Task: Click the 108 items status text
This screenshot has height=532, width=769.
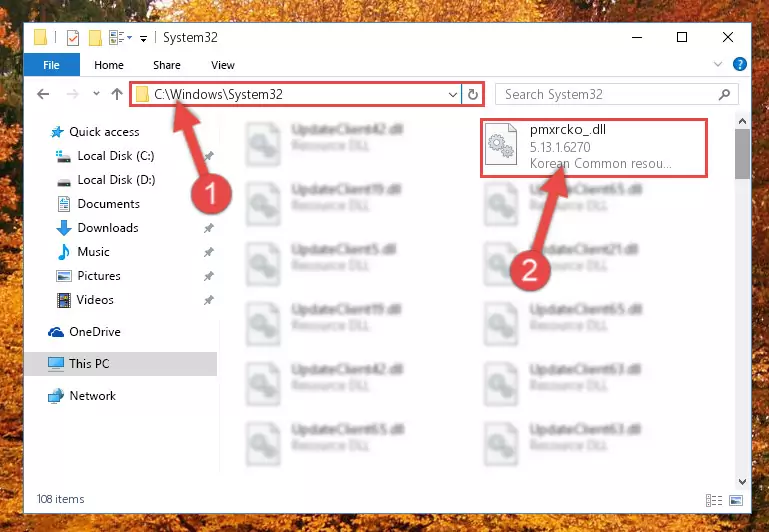Action: tap(60, 499)
